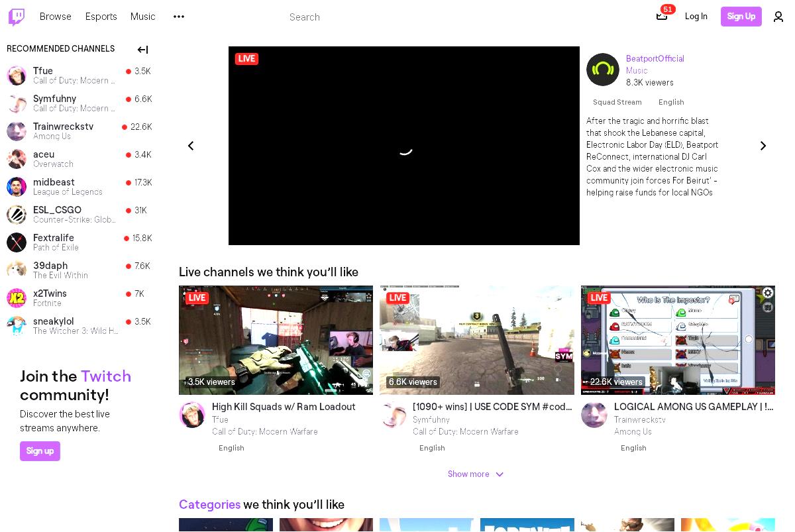
Task: Go to next featured stream
Action: pos(763,146)
